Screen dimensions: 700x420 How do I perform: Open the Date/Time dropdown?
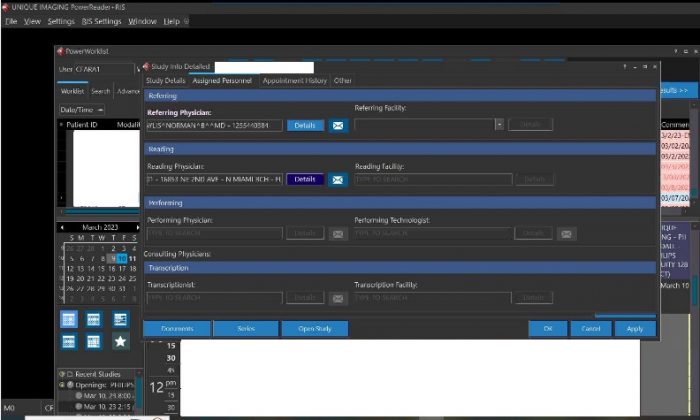point(82,110)
